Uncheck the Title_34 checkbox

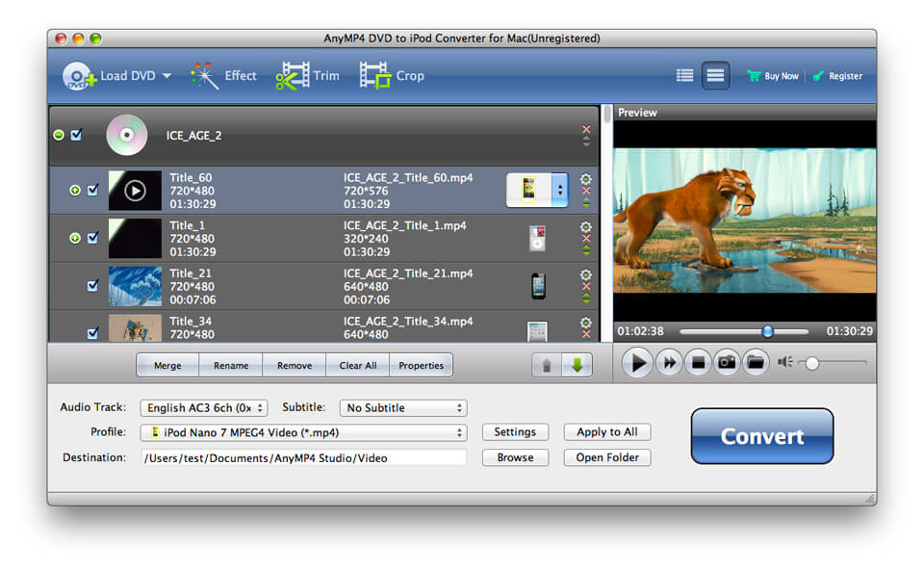tap(92, 333)
